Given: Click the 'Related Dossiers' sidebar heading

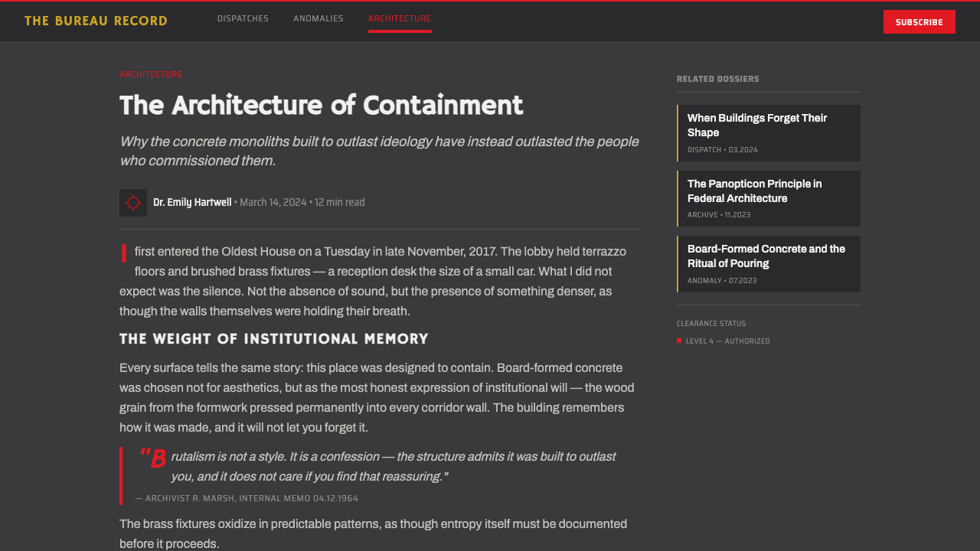Looking at the screenshot, I should coord(718,79).
